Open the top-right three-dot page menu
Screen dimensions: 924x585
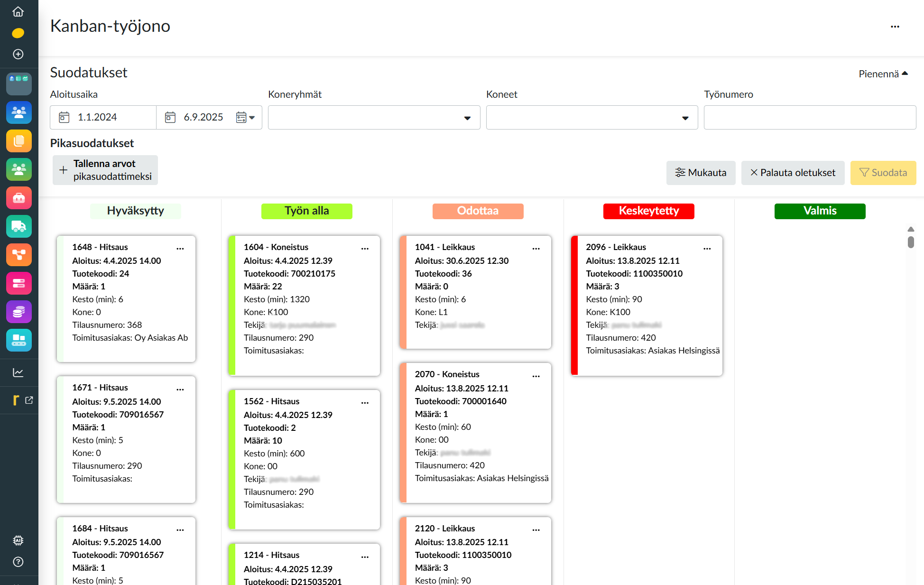click(895, 27)
